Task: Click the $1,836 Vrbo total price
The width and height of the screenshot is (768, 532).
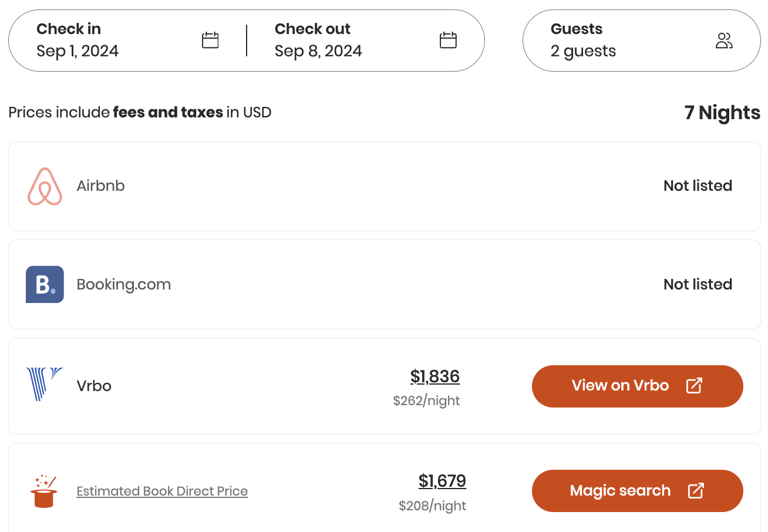Action: (x=434, y=376)
